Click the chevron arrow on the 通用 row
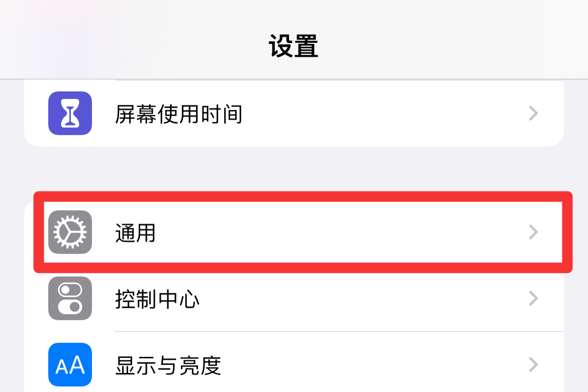588x392 pixels. tap(533, 232)
